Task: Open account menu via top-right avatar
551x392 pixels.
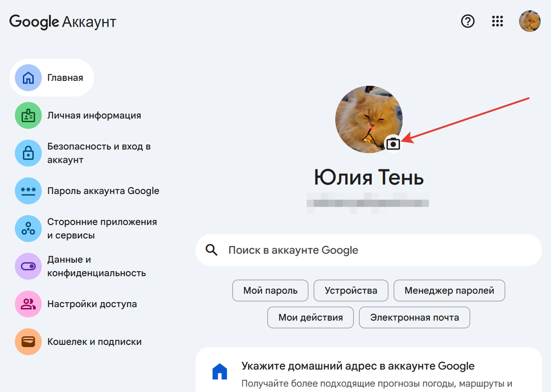Action: [529, 21]
